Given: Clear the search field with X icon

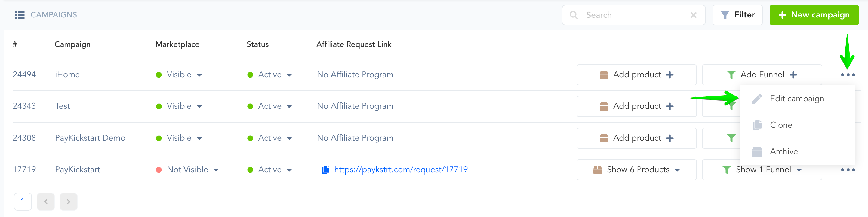Looking at the screenshot, I should (x=694, y=15).
